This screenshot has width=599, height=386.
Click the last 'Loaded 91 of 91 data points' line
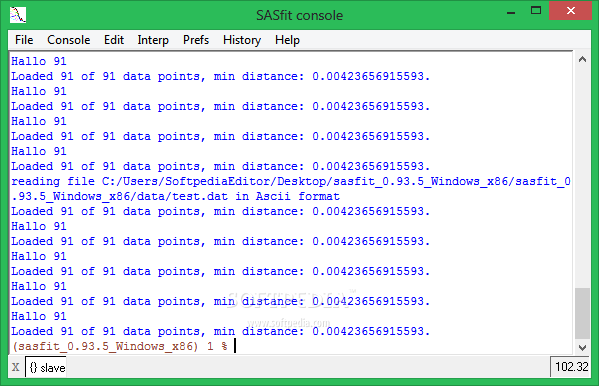[220, 331]
